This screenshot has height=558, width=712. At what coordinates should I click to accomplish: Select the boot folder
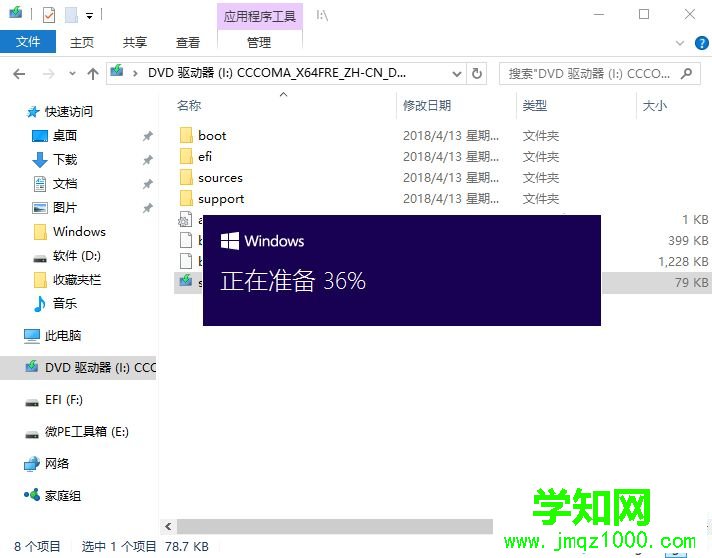point(212,135)
